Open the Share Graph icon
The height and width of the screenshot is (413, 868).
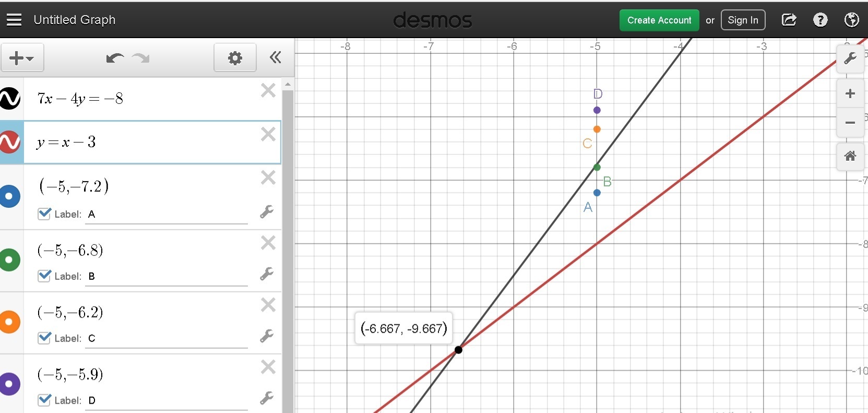pos(789,20)
